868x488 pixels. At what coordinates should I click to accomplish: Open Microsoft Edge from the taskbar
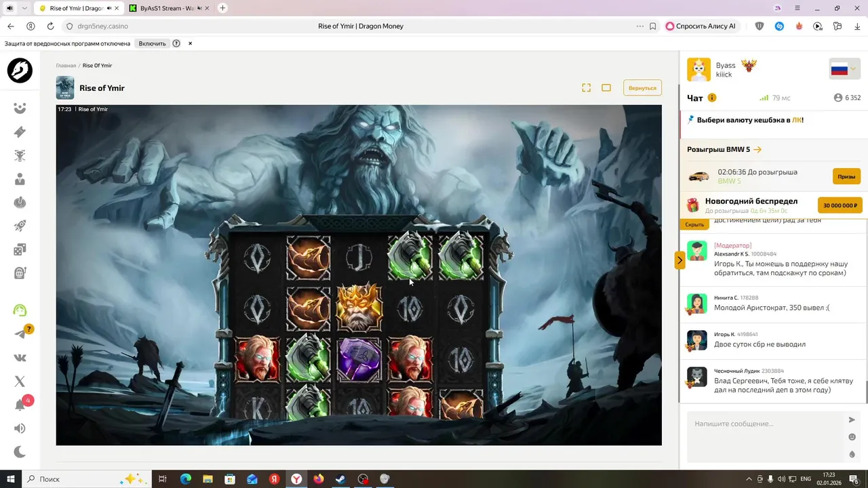[x=186, y=479]
